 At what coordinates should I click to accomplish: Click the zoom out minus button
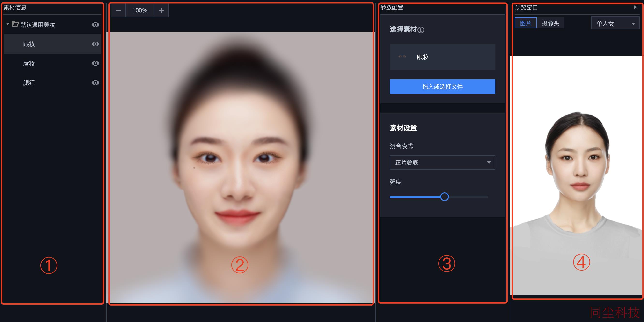click(x=118, y=10)
